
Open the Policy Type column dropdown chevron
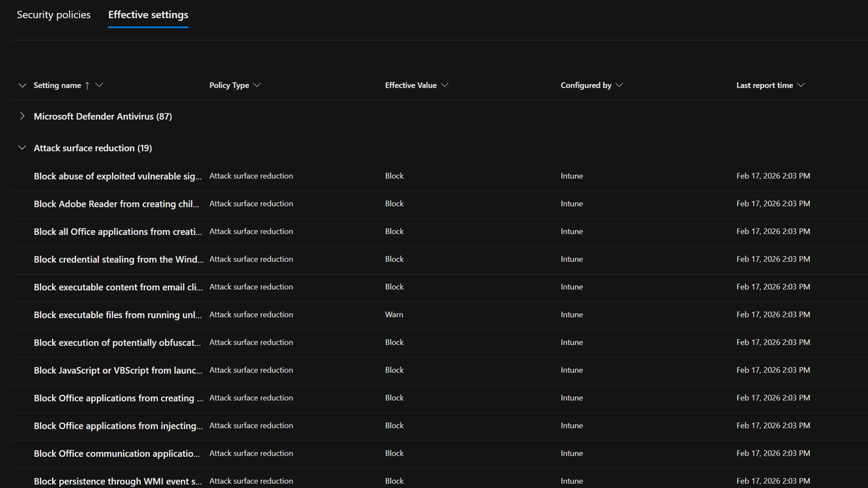point(257,85)
